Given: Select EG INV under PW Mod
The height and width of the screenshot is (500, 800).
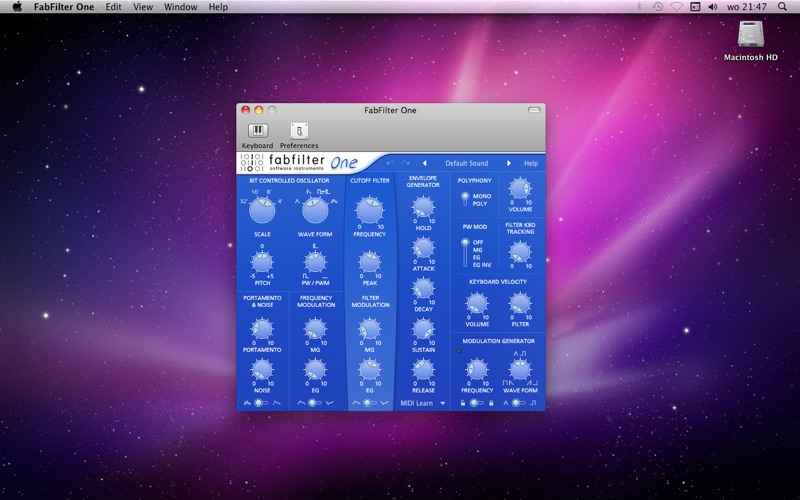Looking at the screenshot, I should point(482,265).
